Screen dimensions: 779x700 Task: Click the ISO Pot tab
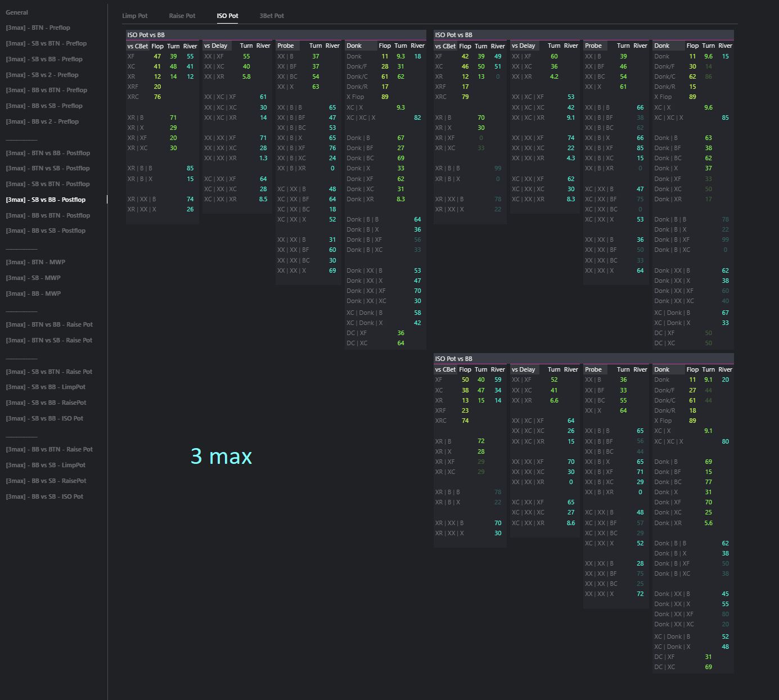[x=227, y=16]
